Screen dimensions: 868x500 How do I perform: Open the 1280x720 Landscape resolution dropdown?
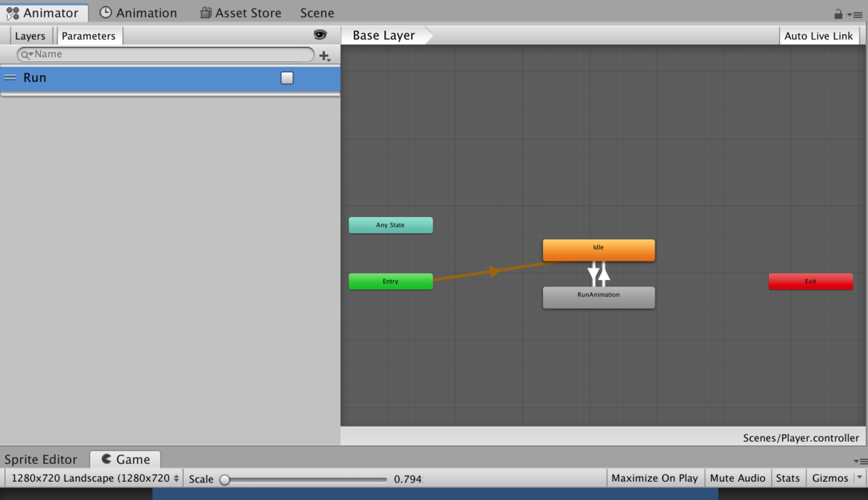pyautogui.click(x=94, y=478)
